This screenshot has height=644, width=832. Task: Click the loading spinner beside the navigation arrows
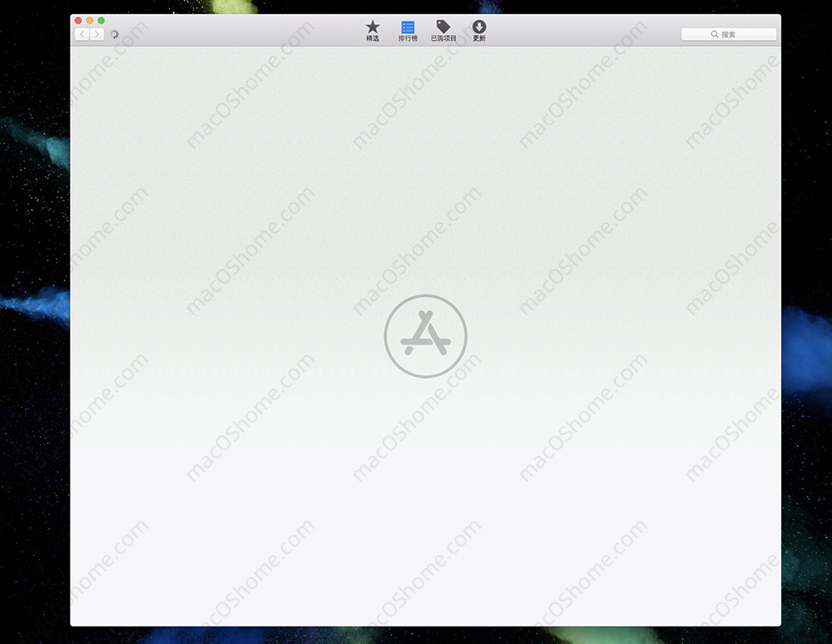pos(115,34)
